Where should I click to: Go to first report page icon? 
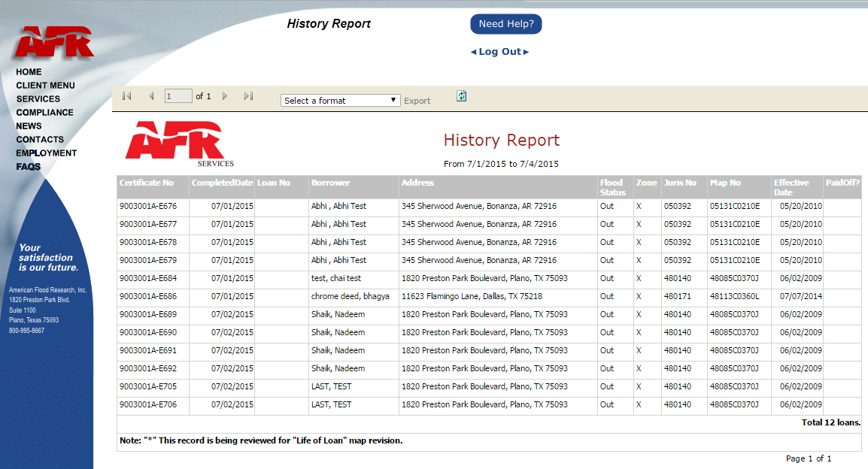click(127, 96)
